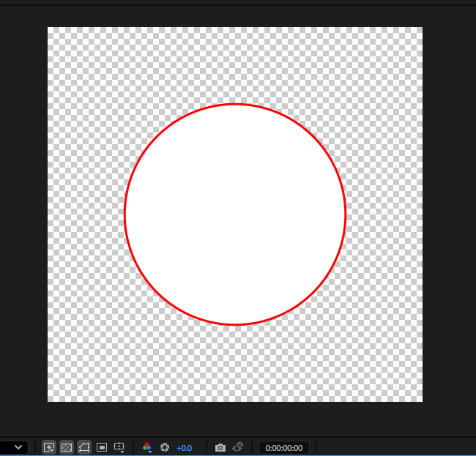Click the 0:00:00:00 preview timecode

284,447
